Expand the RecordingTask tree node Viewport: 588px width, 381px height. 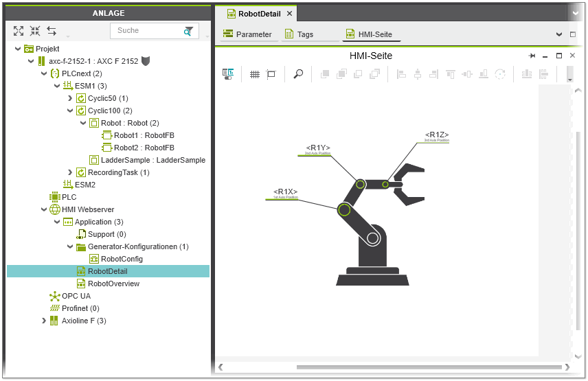pyautogui.click(x=70, y=172)
